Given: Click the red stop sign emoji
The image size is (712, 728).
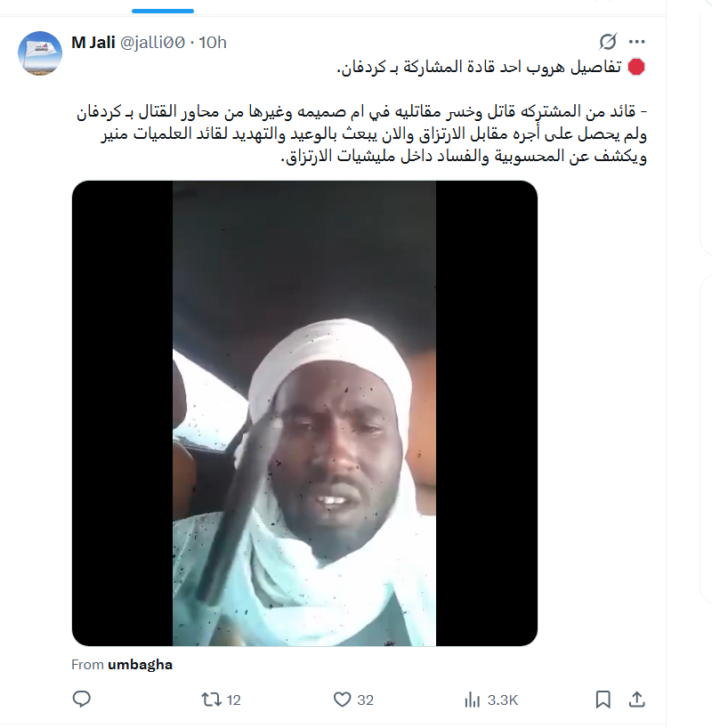Looking at the screenshot, I should 635,67.
